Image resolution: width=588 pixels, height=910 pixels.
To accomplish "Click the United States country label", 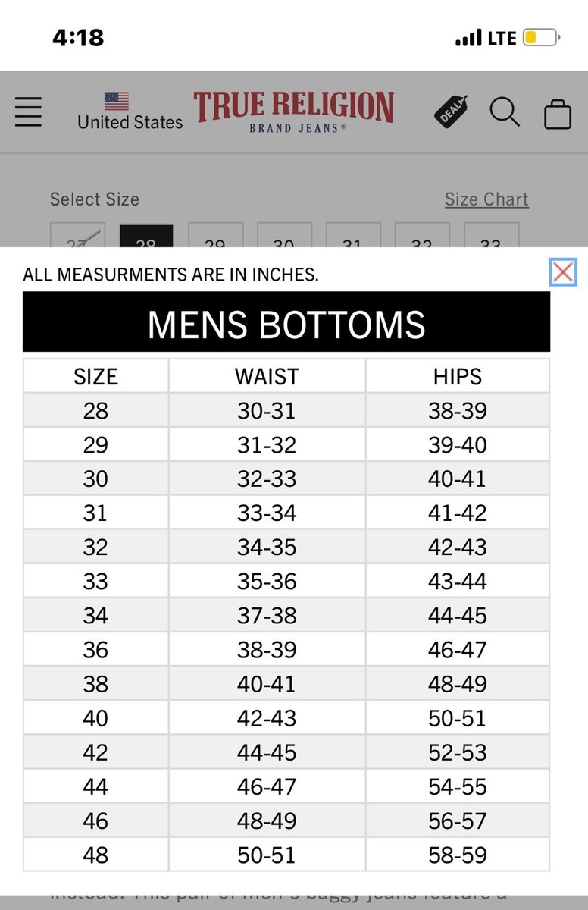I will 130,122.
